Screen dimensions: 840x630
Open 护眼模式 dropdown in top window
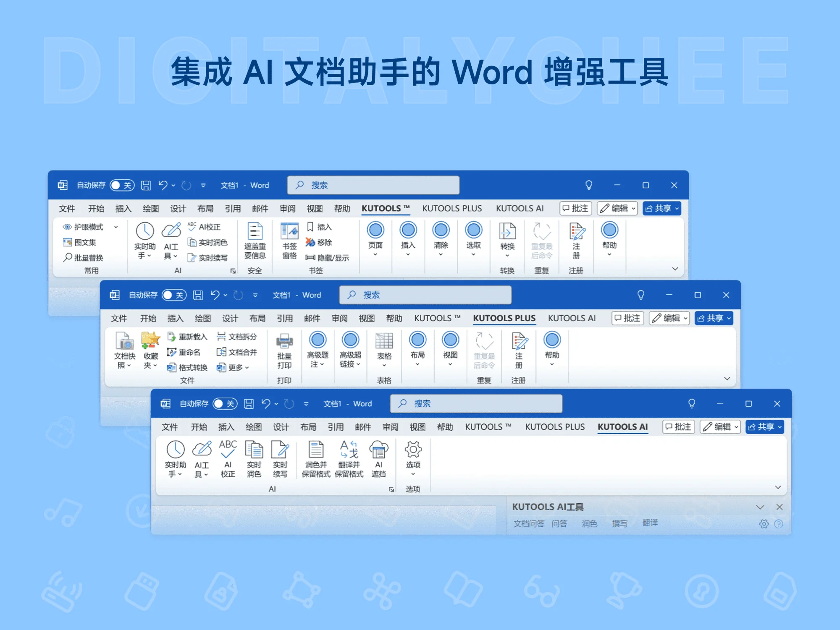click(x=116, y=227)
